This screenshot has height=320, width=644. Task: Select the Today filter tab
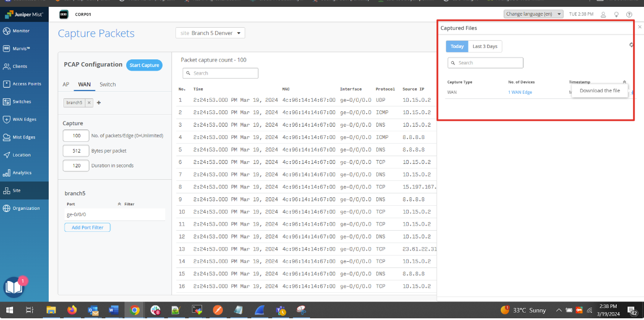pos(457,46)
